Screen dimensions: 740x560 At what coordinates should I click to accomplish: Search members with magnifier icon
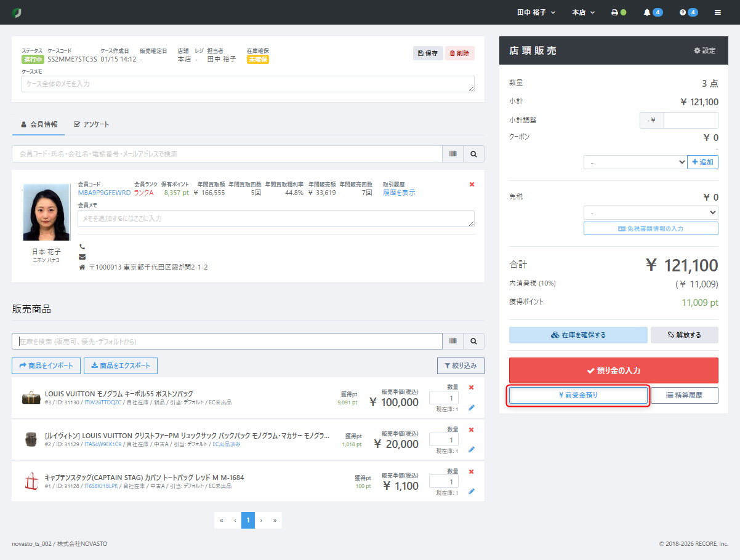pyautogui.click(x=473, y=154)
